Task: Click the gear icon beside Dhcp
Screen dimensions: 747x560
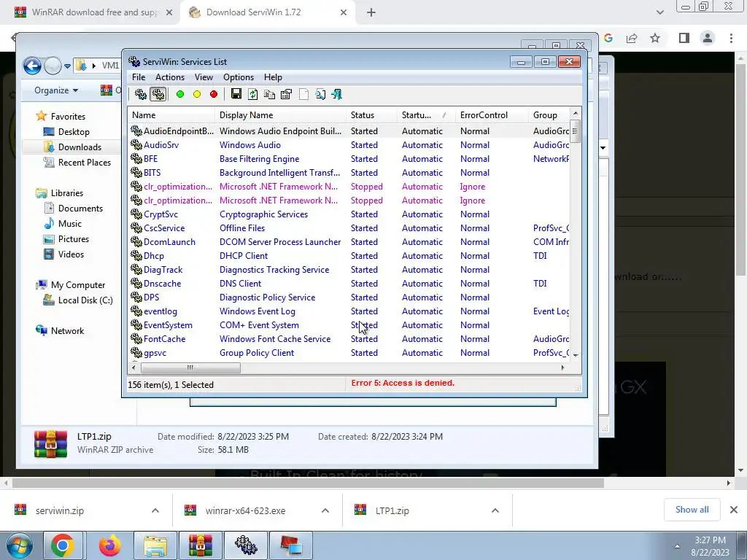Action: pos(136,256)
